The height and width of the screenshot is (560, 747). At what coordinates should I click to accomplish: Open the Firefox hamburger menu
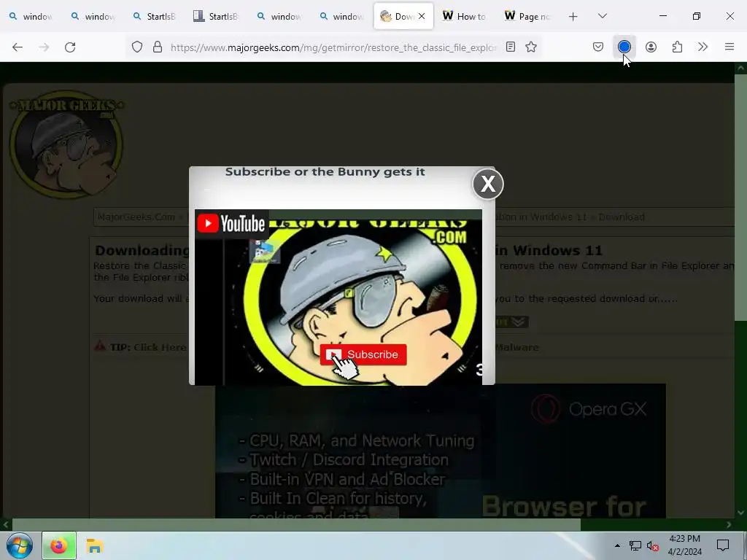click(x=729, y=47)
